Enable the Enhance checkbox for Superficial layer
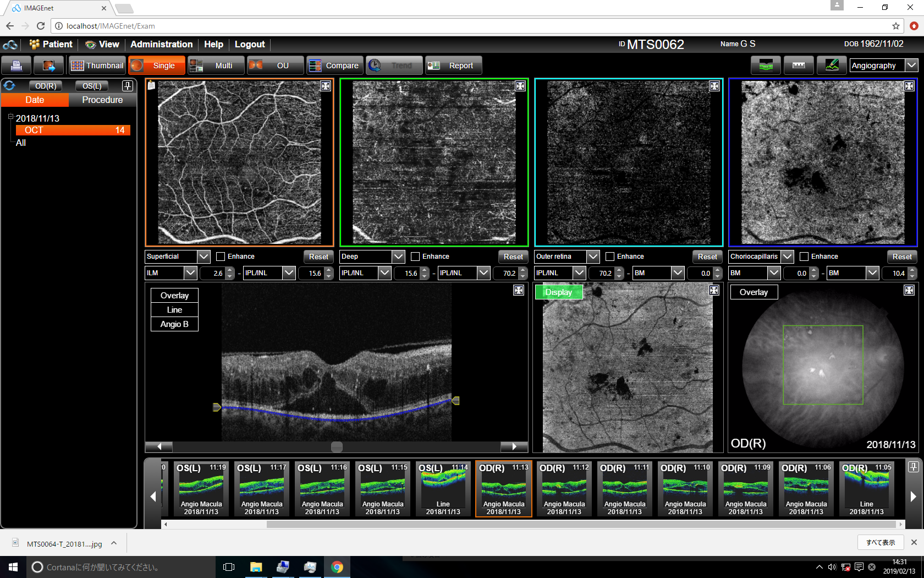Viewport: 924px width, 578px height. tap(221, 257)
